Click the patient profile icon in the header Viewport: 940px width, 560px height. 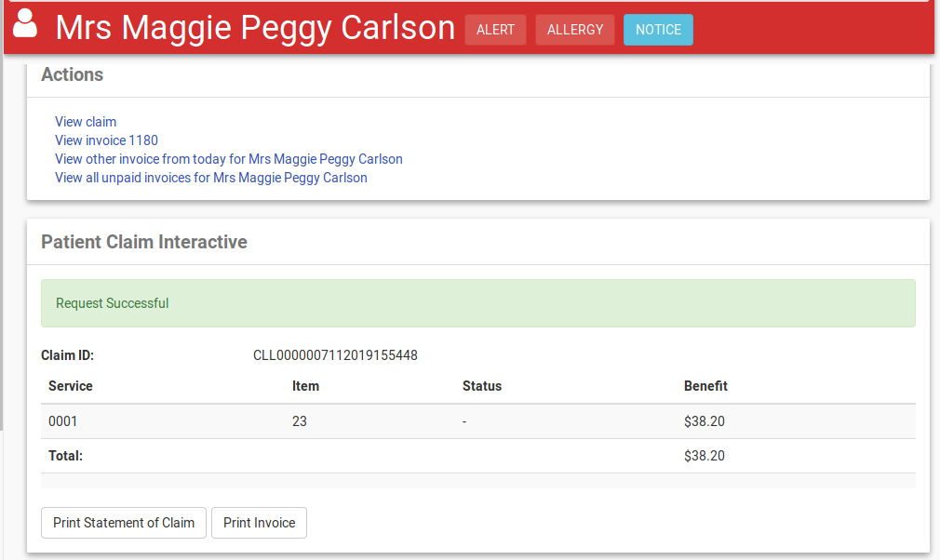click(25, 24)
